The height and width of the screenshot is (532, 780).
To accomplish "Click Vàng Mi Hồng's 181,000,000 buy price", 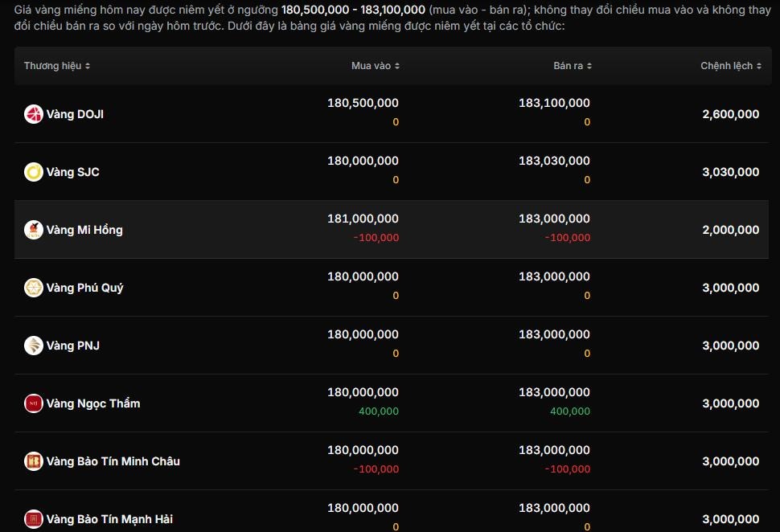I will coord(363,219).
